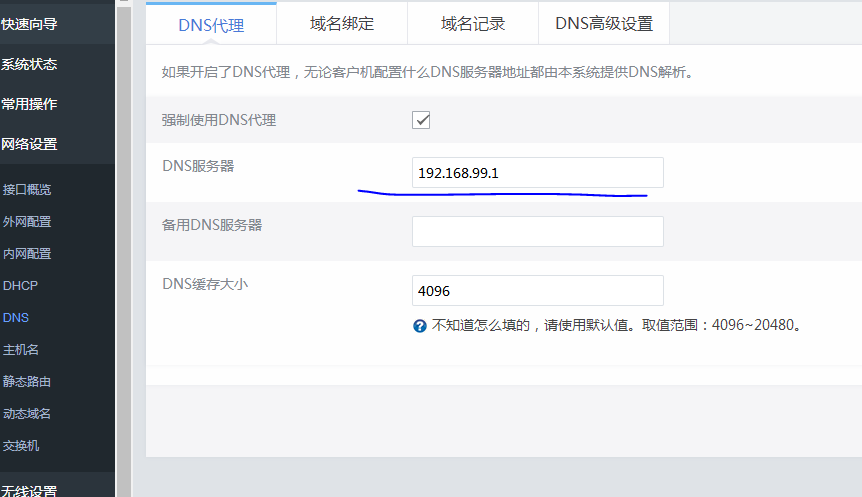This screenshot has height=497, width=862.
Task: Click the 备用DNS服务器 input field
Action: click(x=537, y=231)
